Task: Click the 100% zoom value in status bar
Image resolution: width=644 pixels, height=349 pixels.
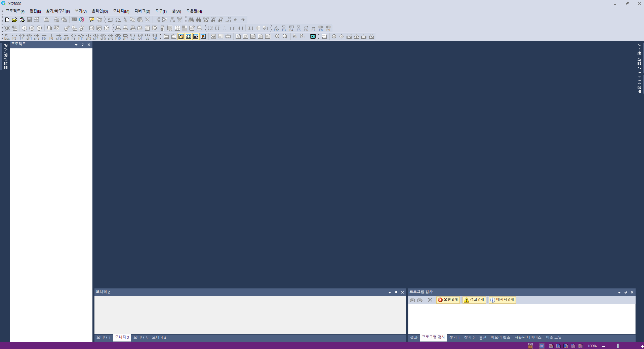Action: 592,346
